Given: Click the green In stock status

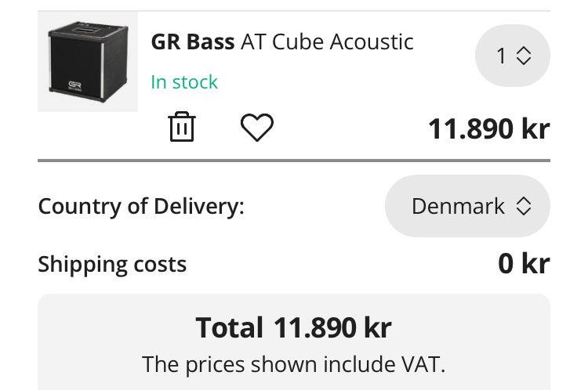Looking at the screenshot, I should pyautogui.click(x=184, y=81).
